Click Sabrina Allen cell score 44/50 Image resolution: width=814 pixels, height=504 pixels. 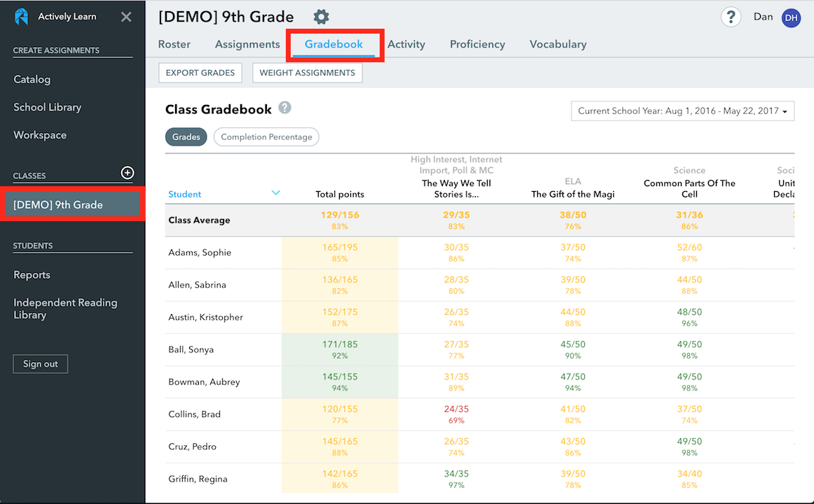[689, 280]
